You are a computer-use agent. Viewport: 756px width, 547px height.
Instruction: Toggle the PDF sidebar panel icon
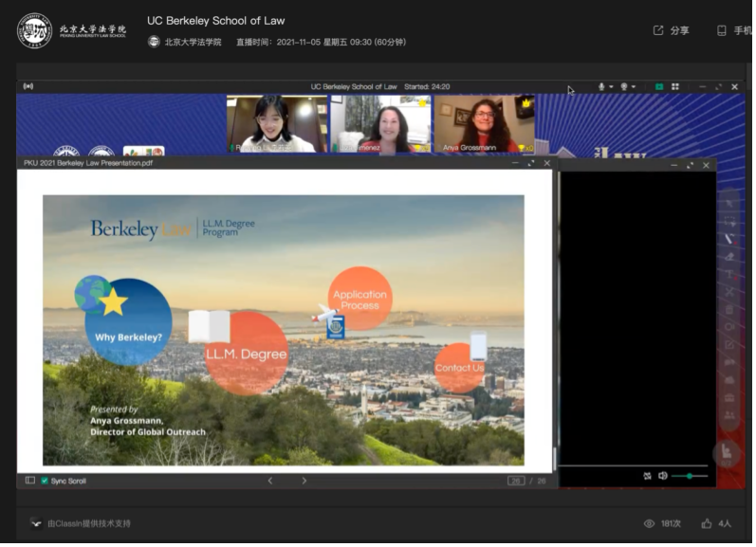click(29, 481)
